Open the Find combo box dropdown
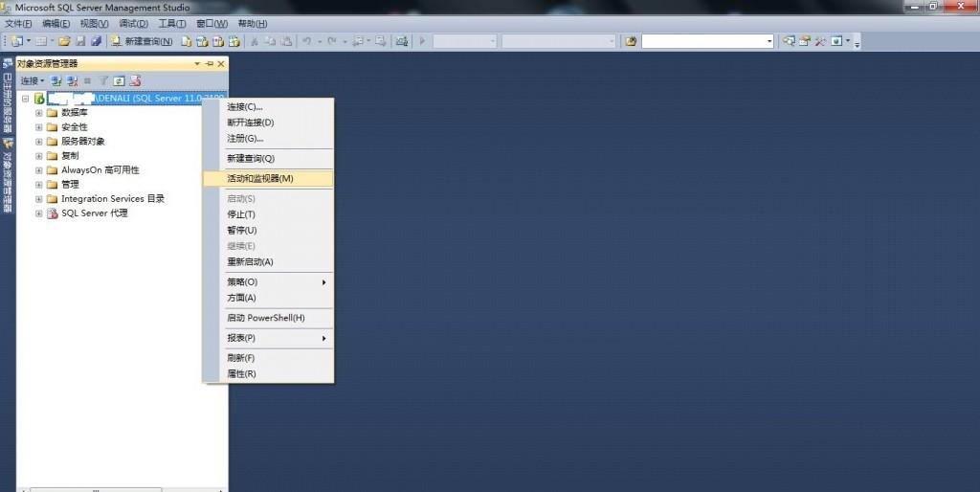The height and width of the screenshot is (492, 980). tap(769, 41)
